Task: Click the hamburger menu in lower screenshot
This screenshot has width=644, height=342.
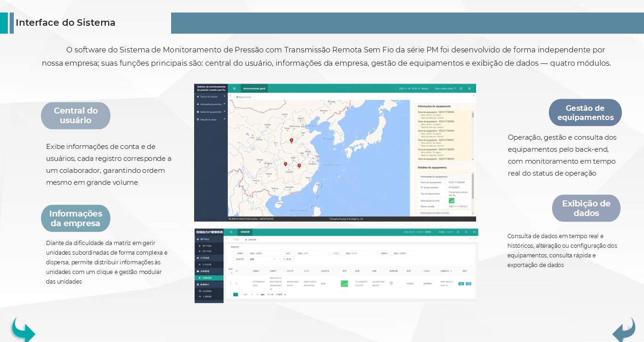Action: tap(231, 232)
